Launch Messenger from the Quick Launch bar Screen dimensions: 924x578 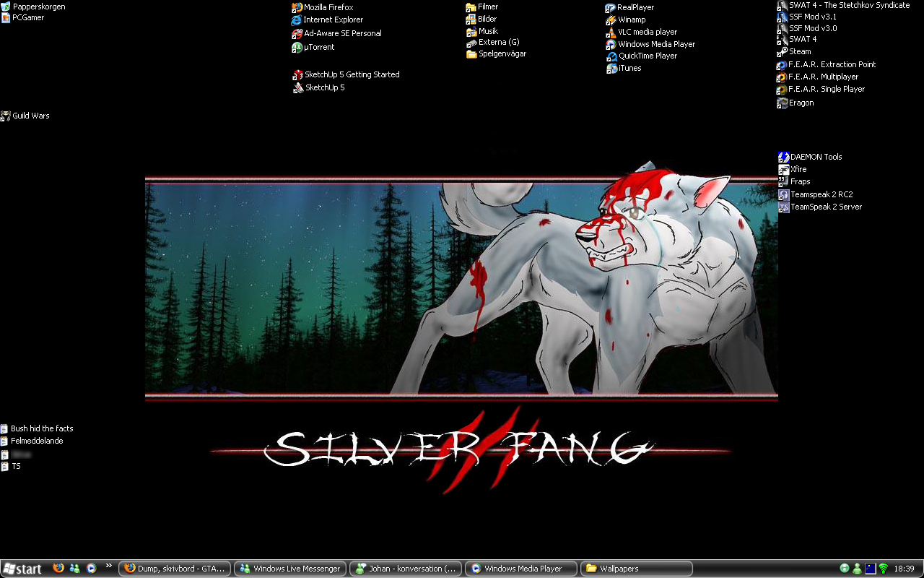[x=75, y=568]
